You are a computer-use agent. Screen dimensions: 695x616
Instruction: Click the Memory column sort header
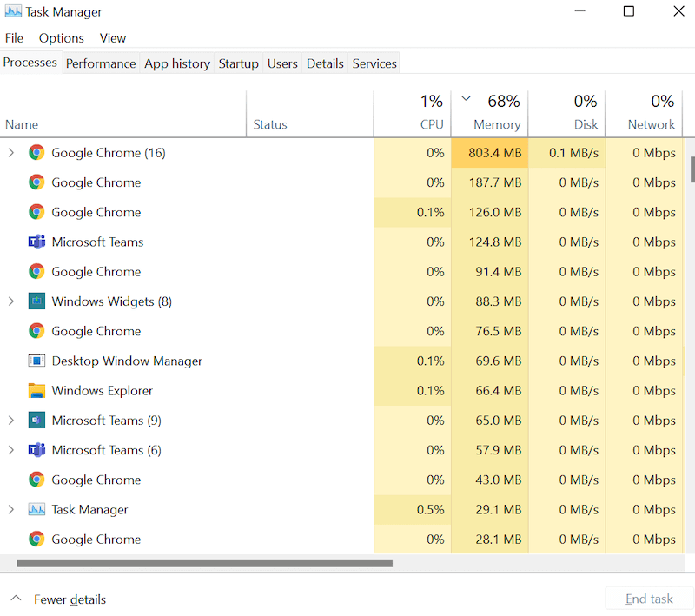[490, 113]
